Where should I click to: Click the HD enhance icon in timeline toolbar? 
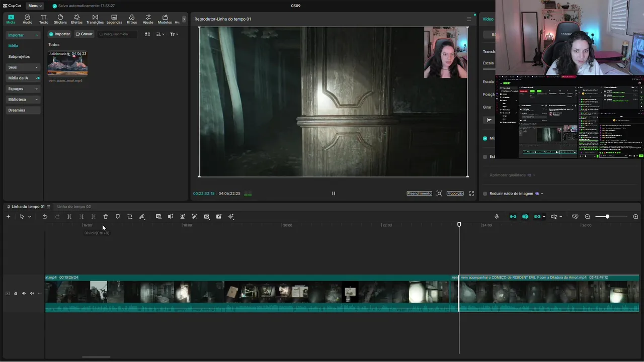coord(207,217)
